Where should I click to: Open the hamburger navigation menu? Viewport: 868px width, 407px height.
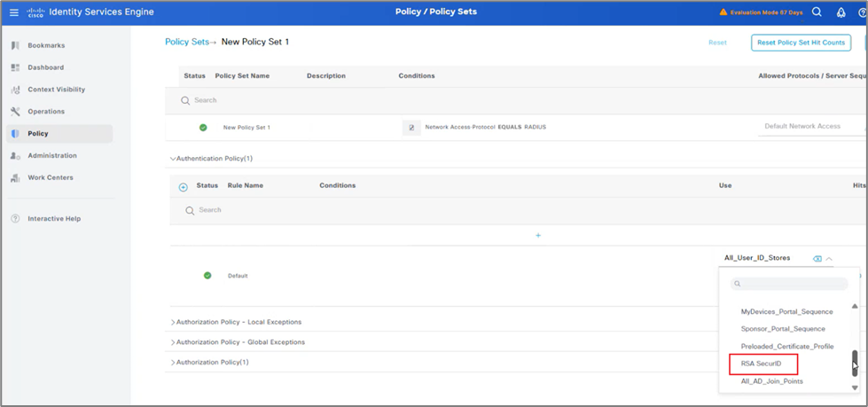tap(13, 12)
